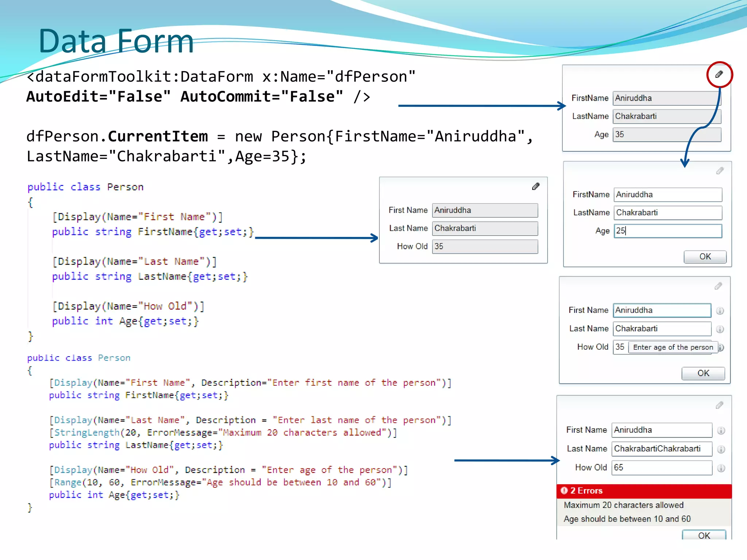Select 'Age should be between 10 and 60' error
747x560 pixels.
pos(627,519)
